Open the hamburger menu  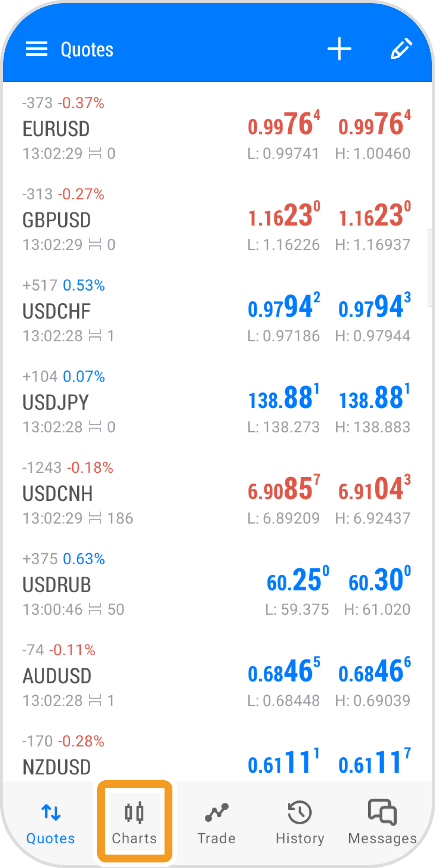[36, 49]
